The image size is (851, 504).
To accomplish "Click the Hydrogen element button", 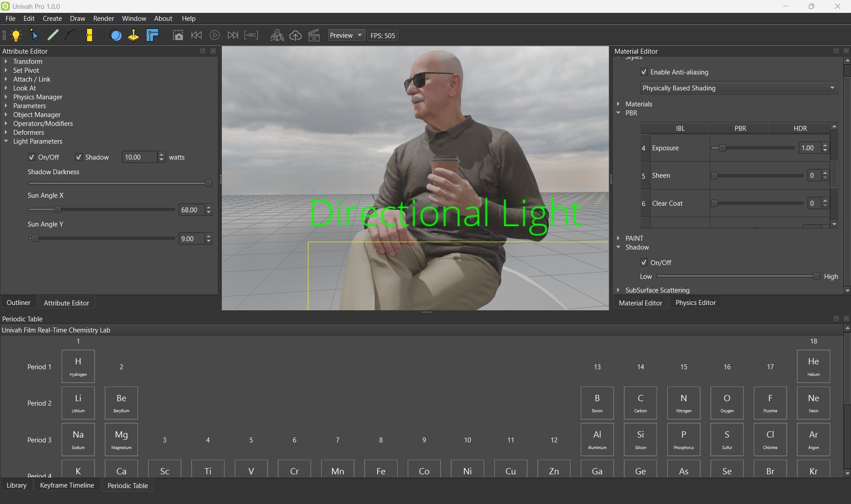I will point(78,367).
